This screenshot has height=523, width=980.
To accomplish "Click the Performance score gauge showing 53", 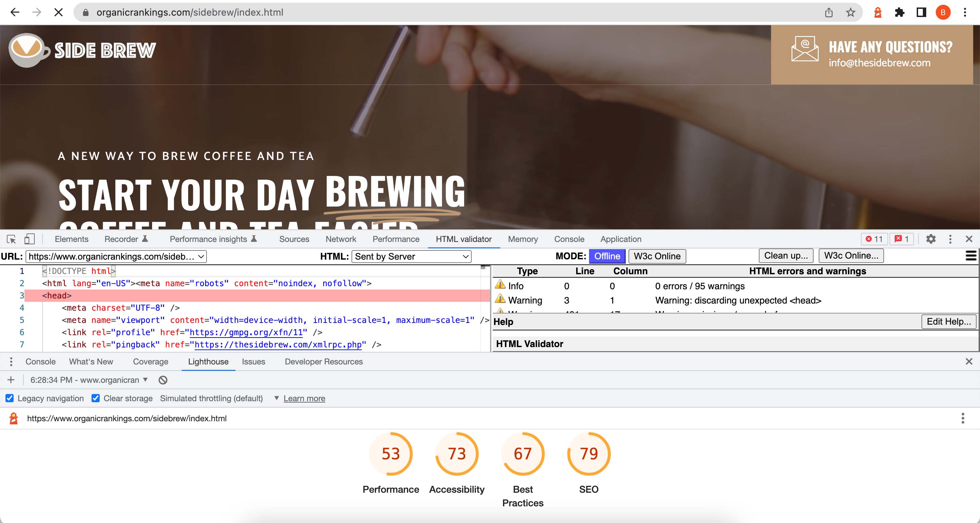I will coord(391,453).
